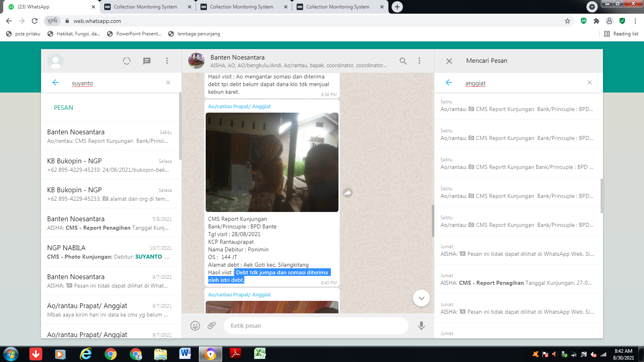Viewport: 644px width, 362px height.
Task: Clear the 'anggiat' message search
Action: pos(590,82)
